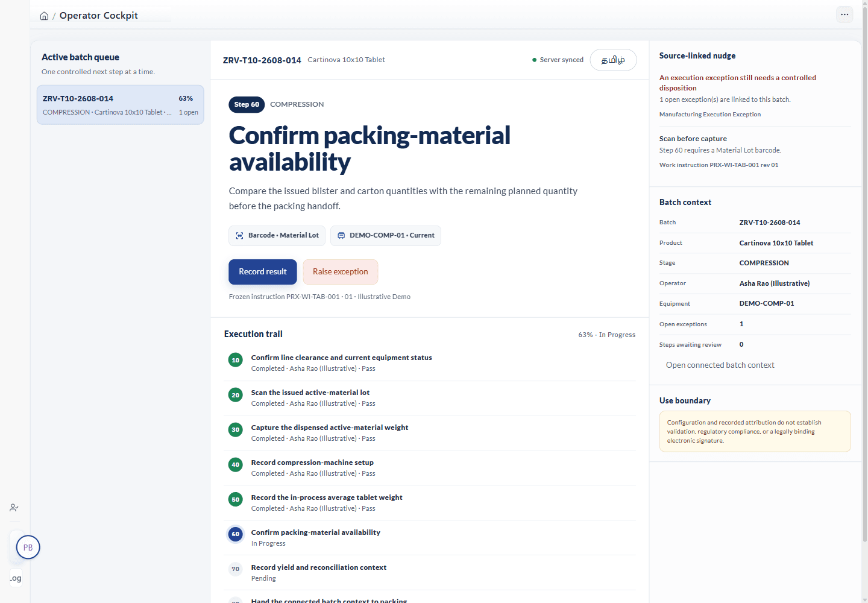The height and width of the screenshot is (603, 868).
Task: Go to home via breadcrumb icon
Action: pyautogui.click(x=44, y=16)
